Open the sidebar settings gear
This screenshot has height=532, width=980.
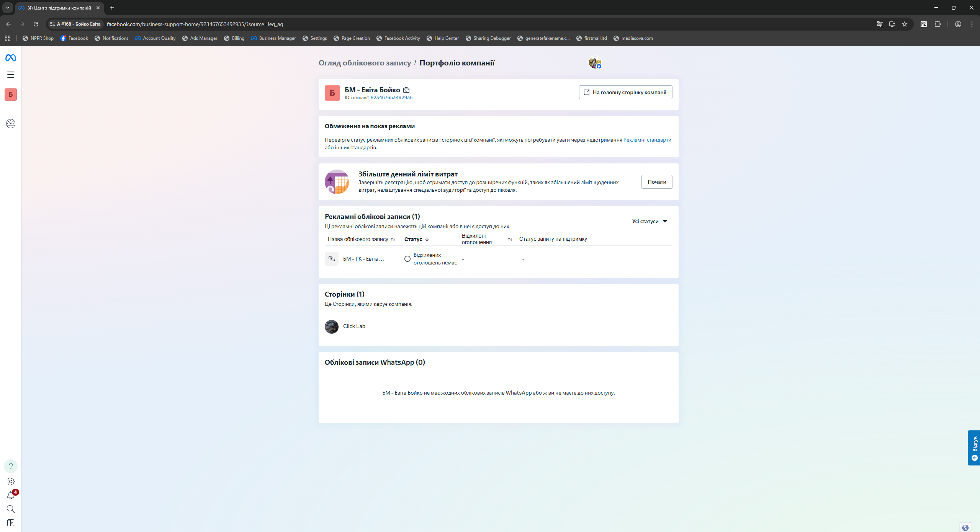pos(11,481)
